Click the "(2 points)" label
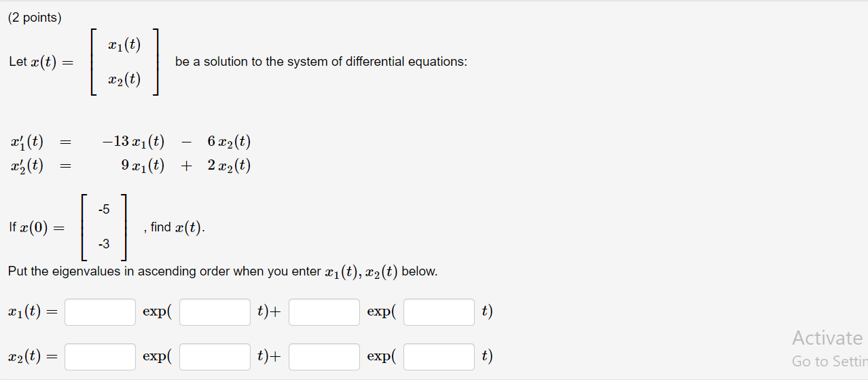The width and height of the screenshot is (868, 382). click(35, 18)
